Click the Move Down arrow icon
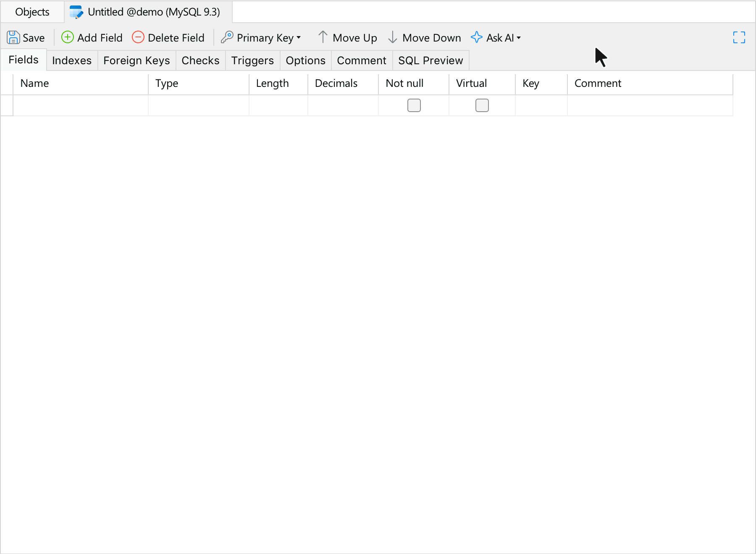Viewport: 756px width, 554px height. (x=393, y=37)
